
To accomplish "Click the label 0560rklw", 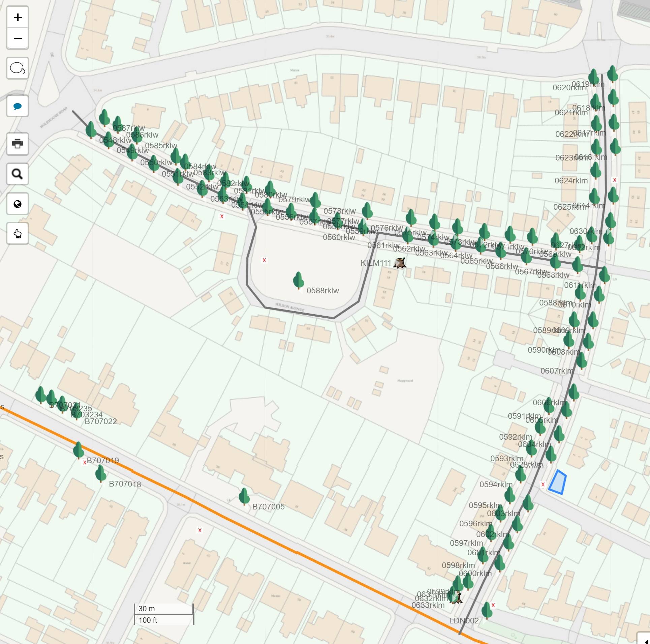I will (339, 237).
